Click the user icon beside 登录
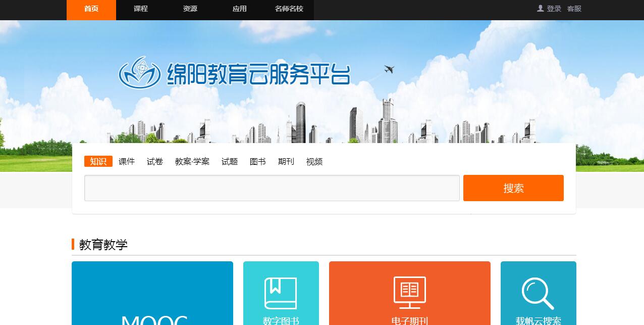 point(541,9)
